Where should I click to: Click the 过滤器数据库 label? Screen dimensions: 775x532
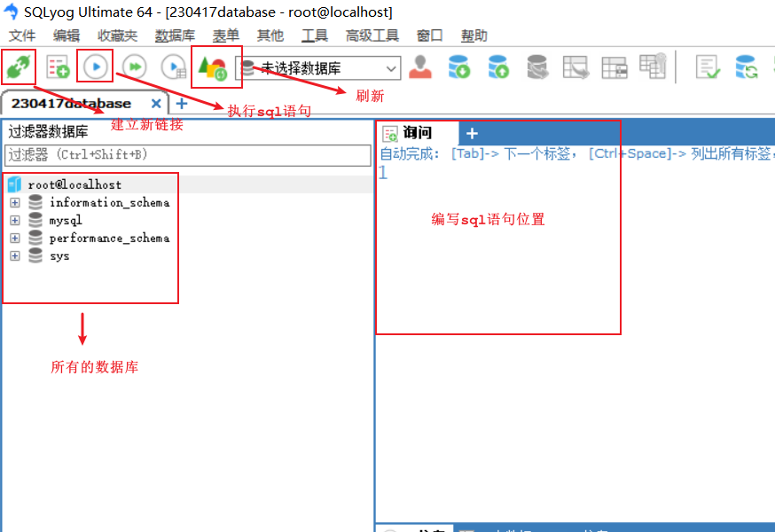coord(48,131)
